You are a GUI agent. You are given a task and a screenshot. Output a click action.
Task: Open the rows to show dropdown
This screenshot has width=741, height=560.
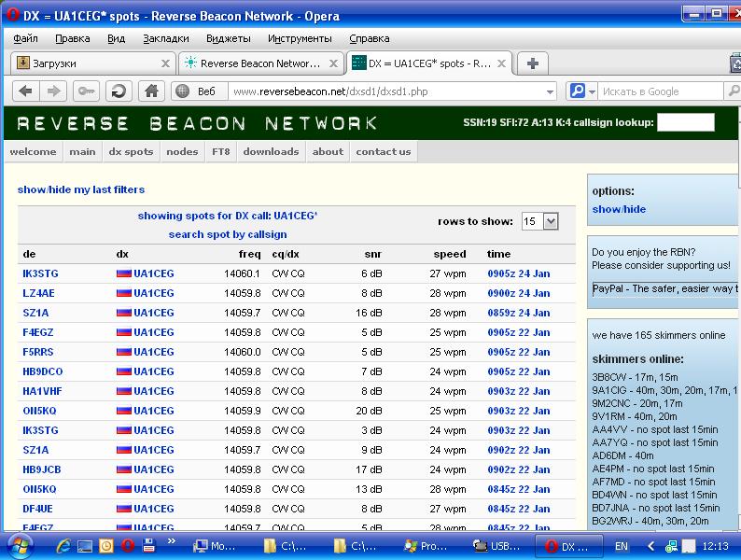(551, 221)
